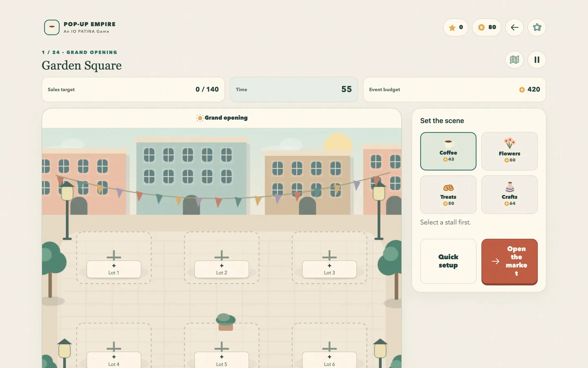Place a stall on Lot 1
The image size is (588, 368).
tap(114, 269)
